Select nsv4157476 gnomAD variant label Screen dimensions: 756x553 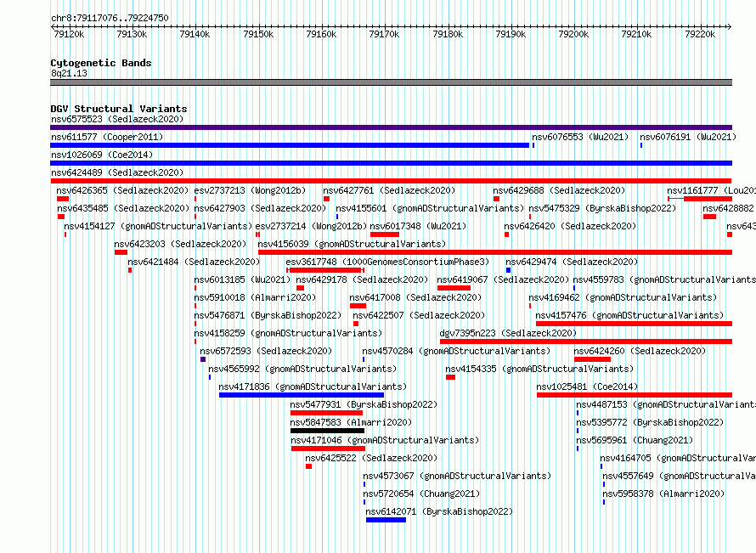tap(629, 315)
